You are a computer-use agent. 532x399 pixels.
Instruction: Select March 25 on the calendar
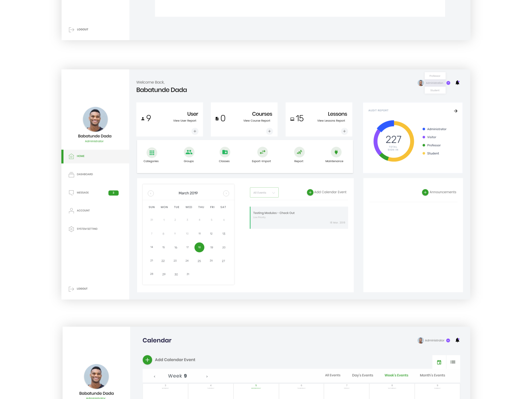(199, 261)
